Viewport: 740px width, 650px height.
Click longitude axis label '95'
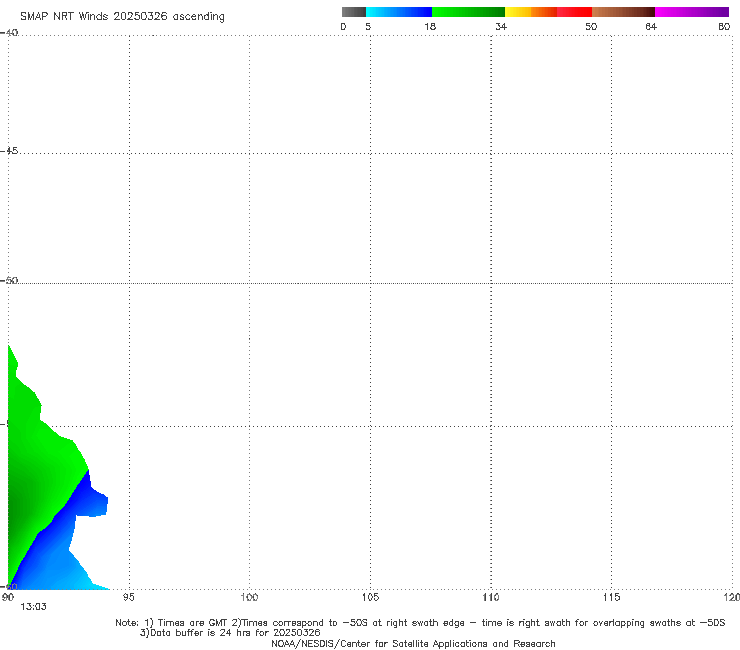coord(128,598)
